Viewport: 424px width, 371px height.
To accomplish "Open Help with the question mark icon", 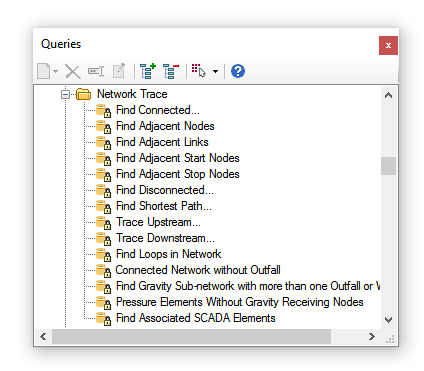I will tap(238, 71).
